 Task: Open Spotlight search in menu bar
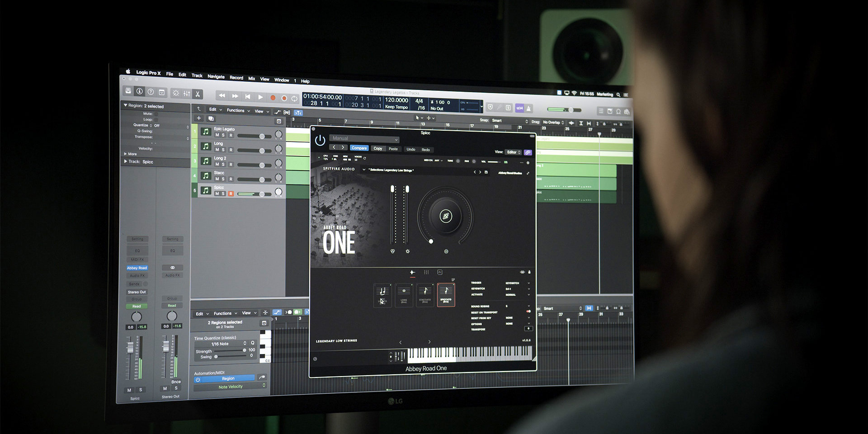point(618,94)
